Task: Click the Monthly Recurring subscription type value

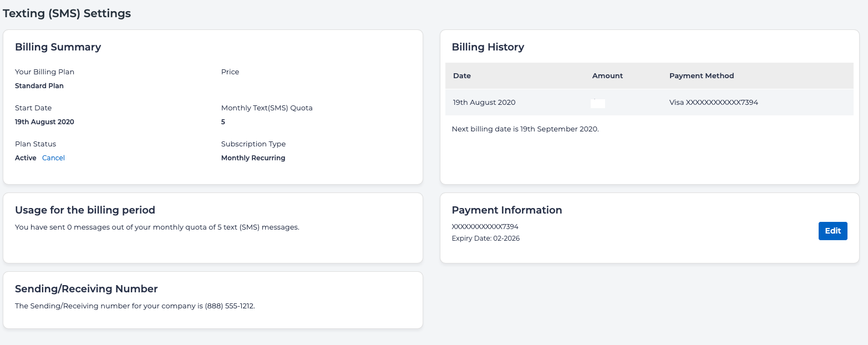Action: 253,158
